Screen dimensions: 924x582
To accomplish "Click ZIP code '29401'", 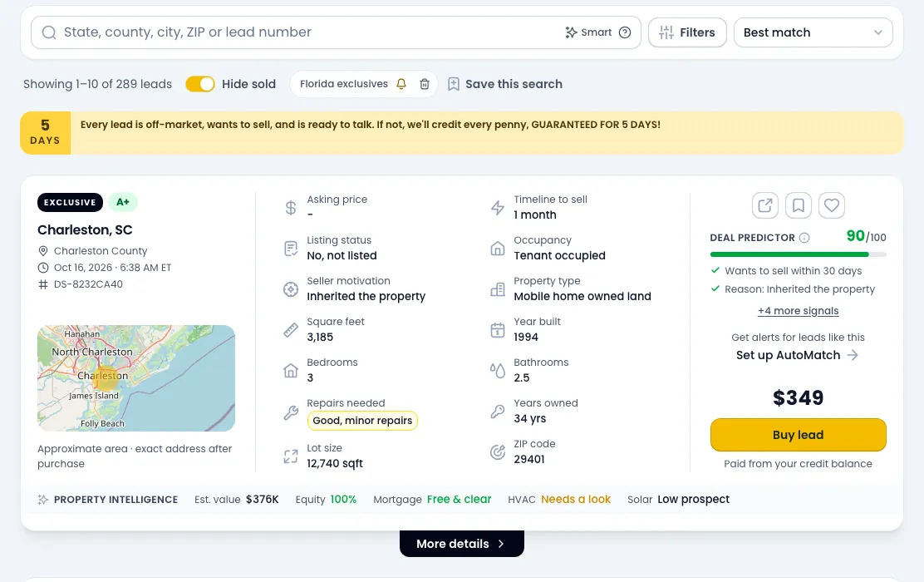I will [529, 459].
